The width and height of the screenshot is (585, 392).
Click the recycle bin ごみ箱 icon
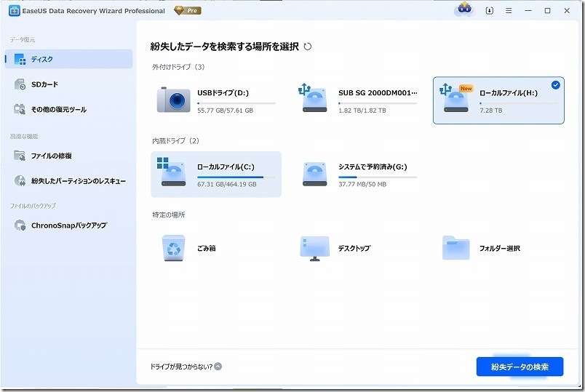(x=173, y=248)
